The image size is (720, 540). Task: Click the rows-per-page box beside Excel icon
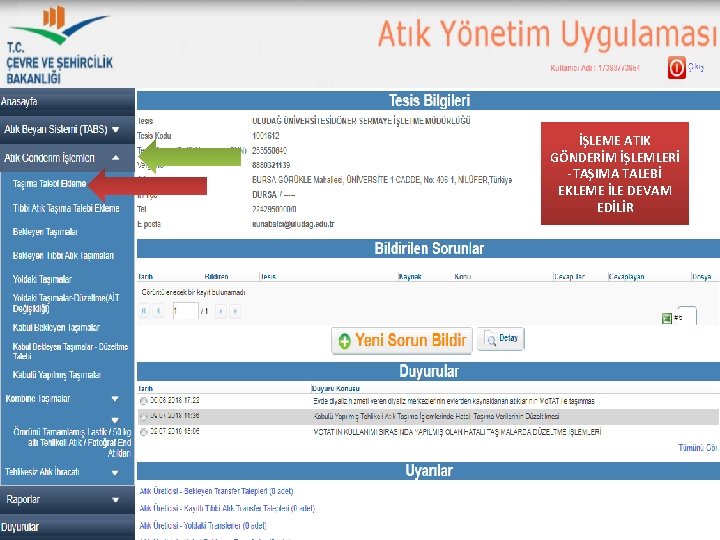[x=686, y=315]
